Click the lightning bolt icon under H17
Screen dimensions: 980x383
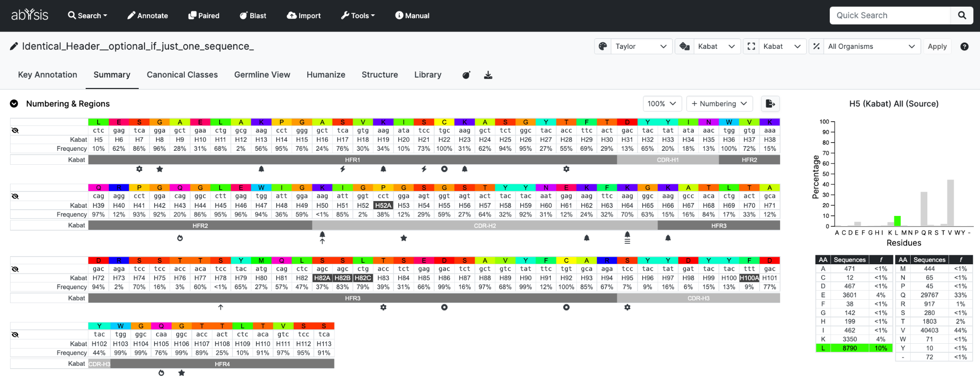343,169
